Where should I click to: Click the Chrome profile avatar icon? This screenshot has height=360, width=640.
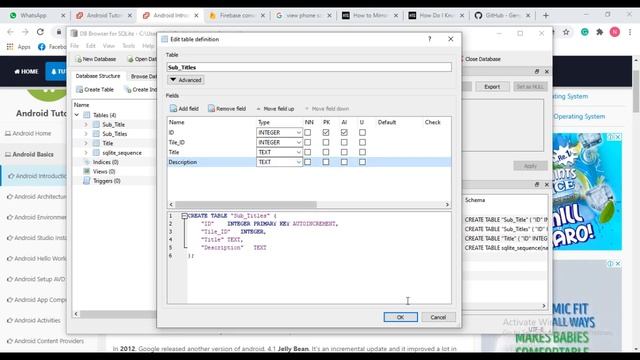click(615, 32)
